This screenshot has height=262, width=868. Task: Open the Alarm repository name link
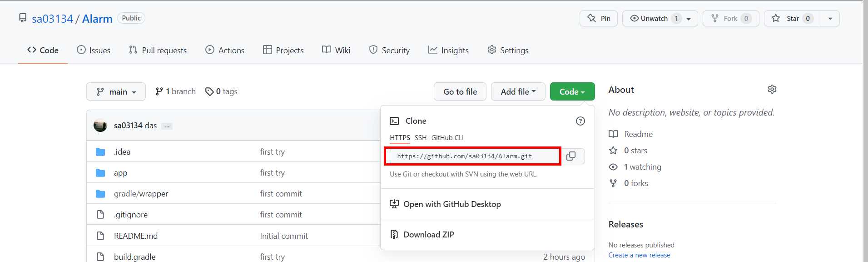pos(97,19)
